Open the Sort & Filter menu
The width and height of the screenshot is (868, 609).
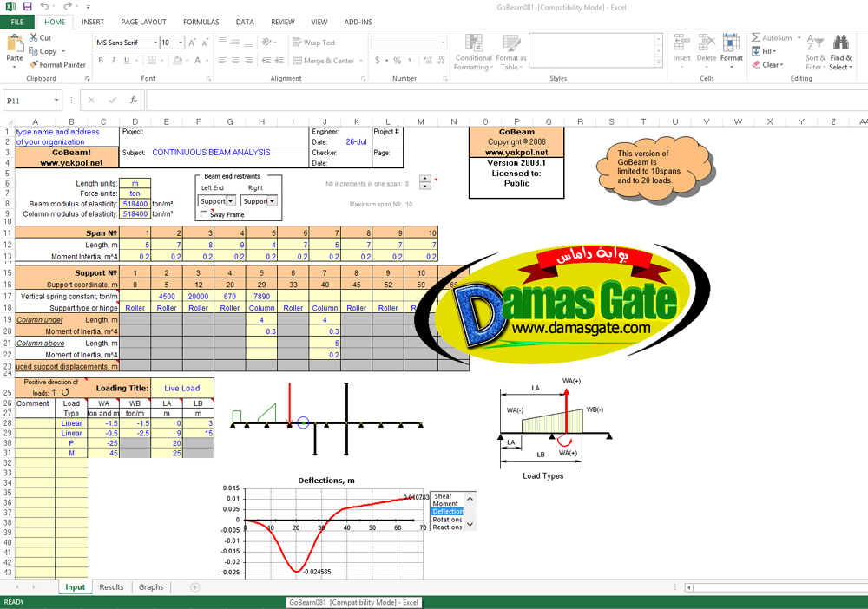point(815,52)
